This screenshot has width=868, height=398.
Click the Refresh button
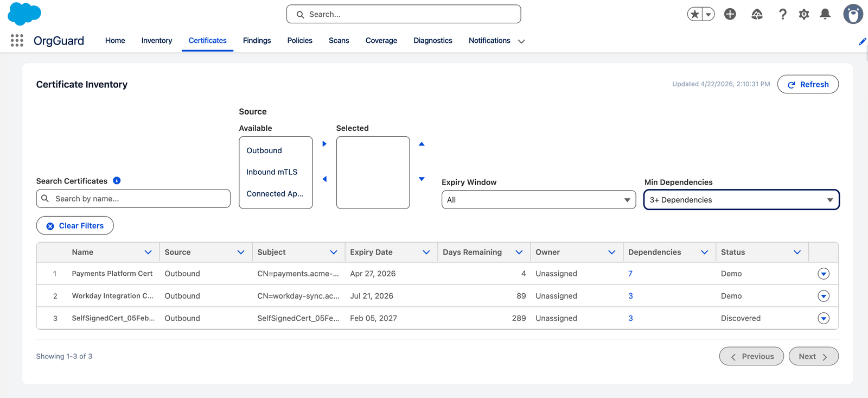pyautogui.click(x=808, y=84)
